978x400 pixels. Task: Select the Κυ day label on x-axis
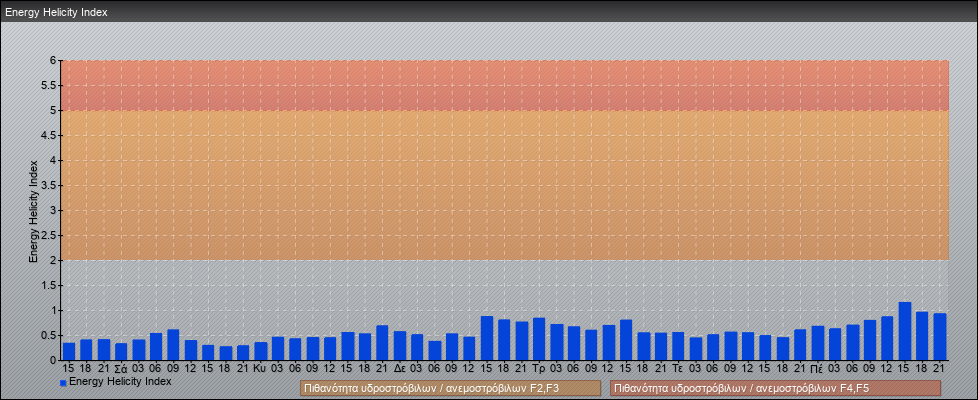pos(260,369)
